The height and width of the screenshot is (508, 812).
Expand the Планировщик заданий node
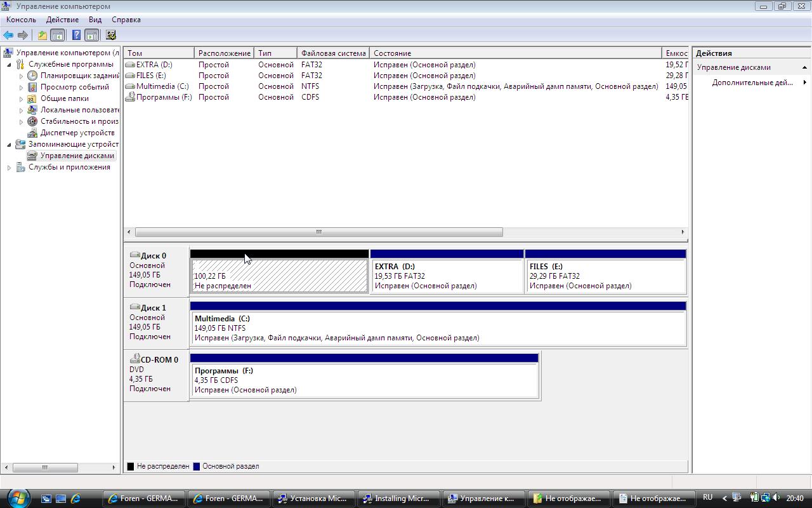point(21,76)
